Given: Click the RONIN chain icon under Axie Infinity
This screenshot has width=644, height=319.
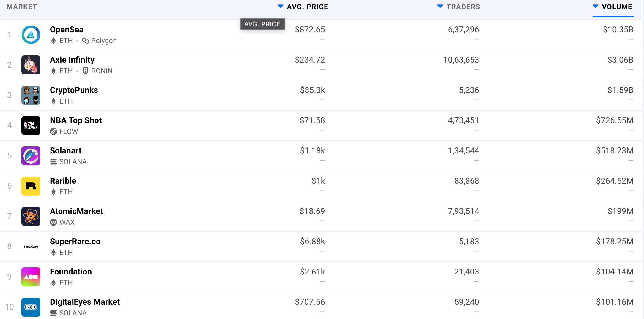Looking at the screenshot, I should click(86, 71).
